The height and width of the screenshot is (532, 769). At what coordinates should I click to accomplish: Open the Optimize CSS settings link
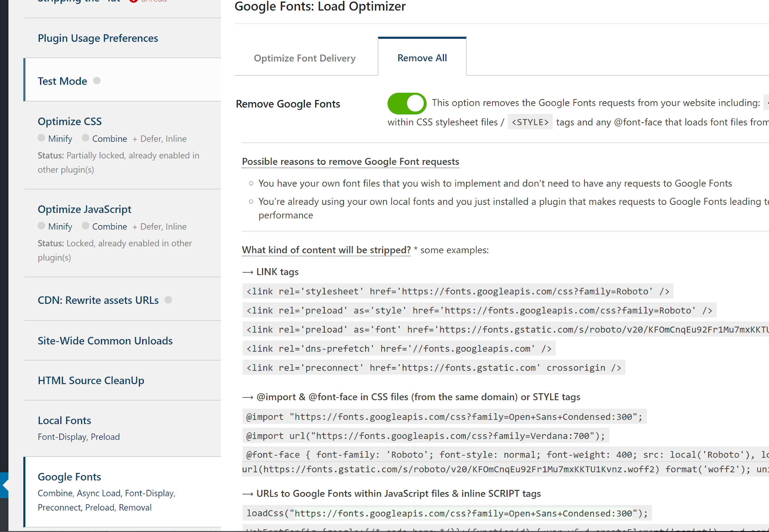point(70,121)
